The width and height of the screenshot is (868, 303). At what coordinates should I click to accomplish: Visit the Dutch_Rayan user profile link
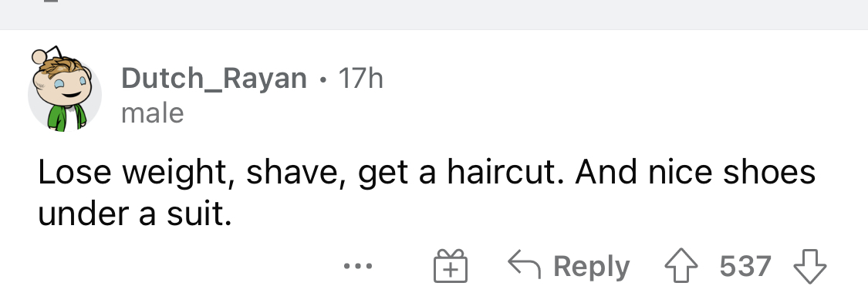(214, 78)
